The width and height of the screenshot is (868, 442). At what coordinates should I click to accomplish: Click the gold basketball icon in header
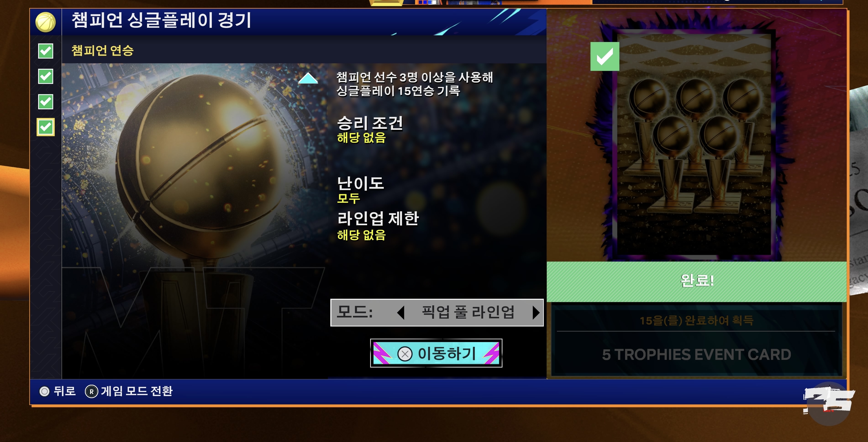[45, 22]
